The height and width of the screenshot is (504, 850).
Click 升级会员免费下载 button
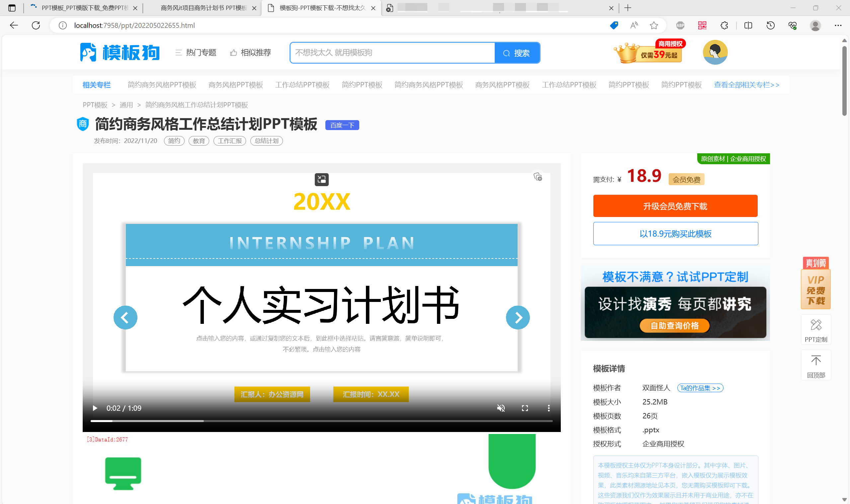click(675, 206)
